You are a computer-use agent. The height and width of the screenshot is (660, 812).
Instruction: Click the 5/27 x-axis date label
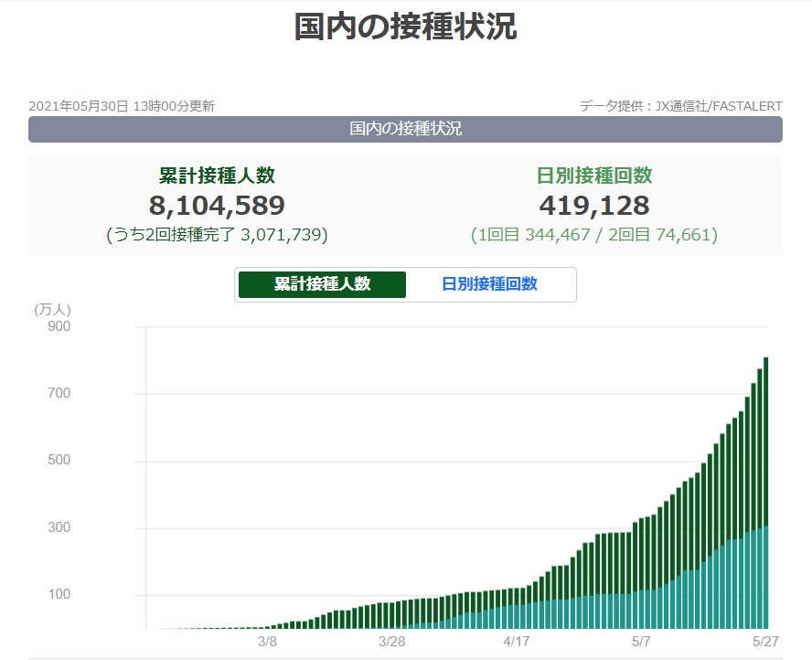765,642
